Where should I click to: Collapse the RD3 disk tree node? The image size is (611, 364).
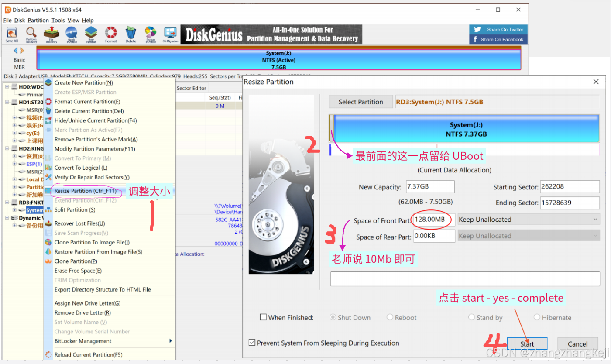8,203
